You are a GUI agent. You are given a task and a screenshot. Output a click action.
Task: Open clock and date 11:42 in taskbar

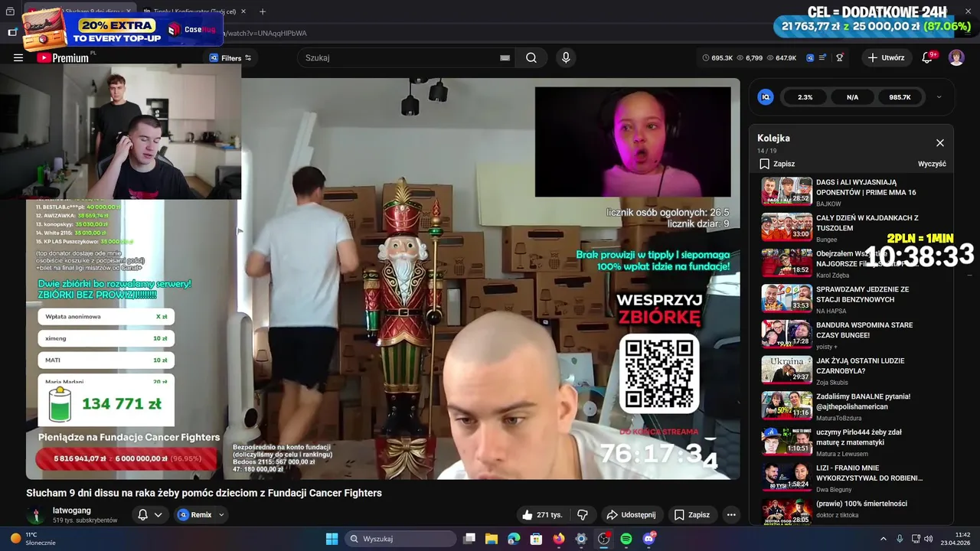[955, 539]
